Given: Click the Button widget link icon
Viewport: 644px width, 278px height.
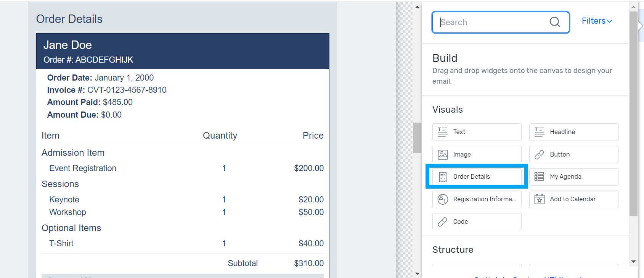Looking at the screenshot, I should click(x=540, y=154).
